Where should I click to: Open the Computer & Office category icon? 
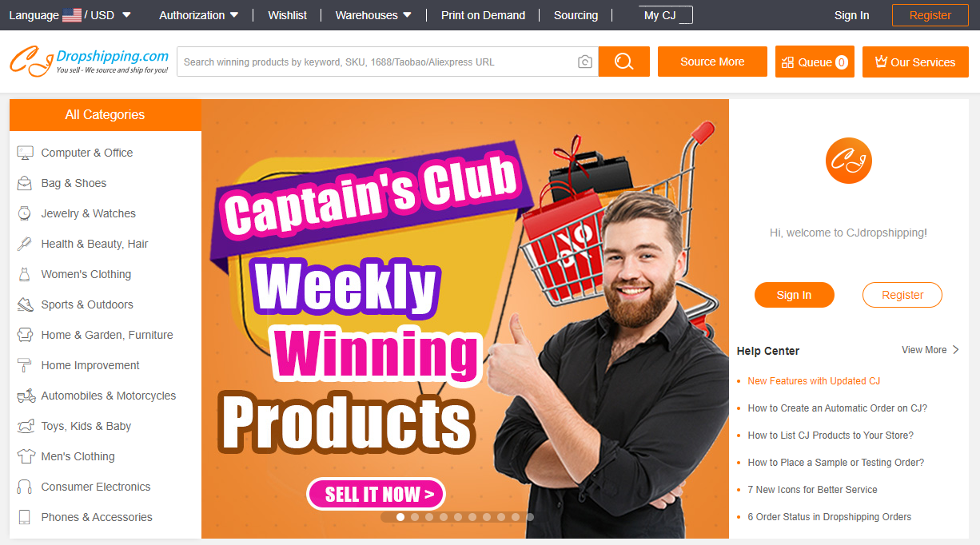point(25,153)
